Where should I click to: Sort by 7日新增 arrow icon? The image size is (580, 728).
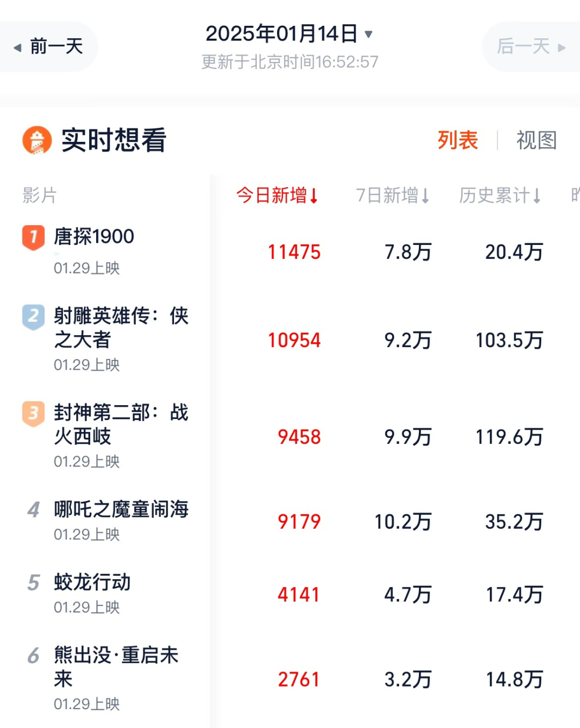425,196
